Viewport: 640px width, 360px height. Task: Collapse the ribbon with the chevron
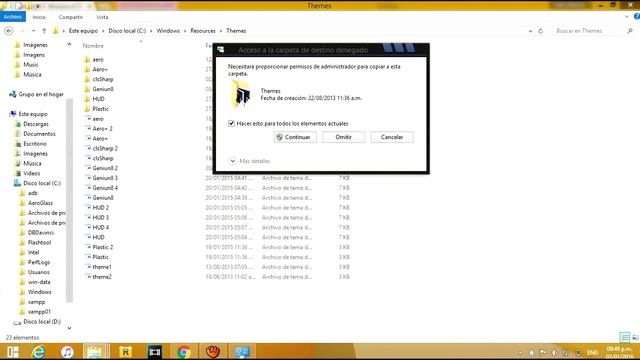pyautogui.click(x=627, y=17)
